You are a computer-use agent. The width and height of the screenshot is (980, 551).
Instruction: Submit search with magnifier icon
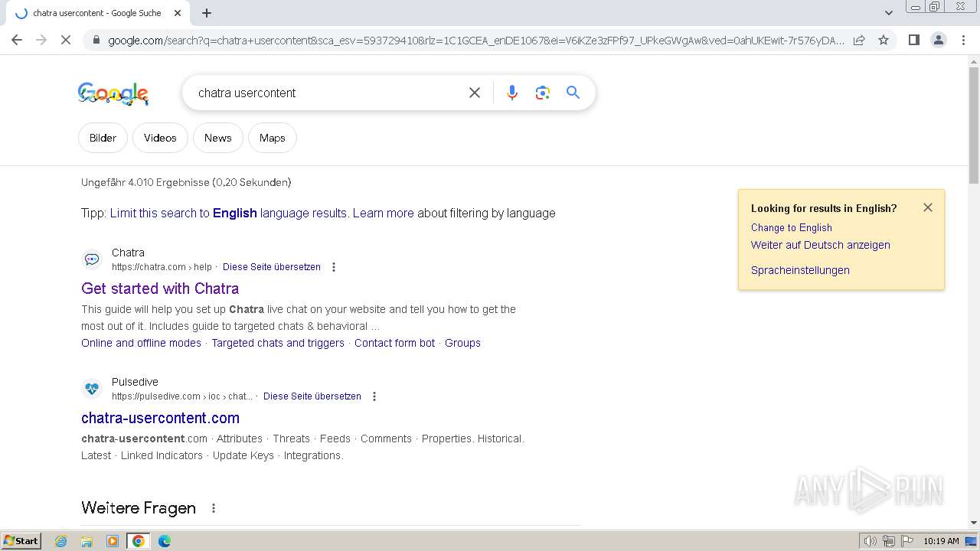click(573, 93)
